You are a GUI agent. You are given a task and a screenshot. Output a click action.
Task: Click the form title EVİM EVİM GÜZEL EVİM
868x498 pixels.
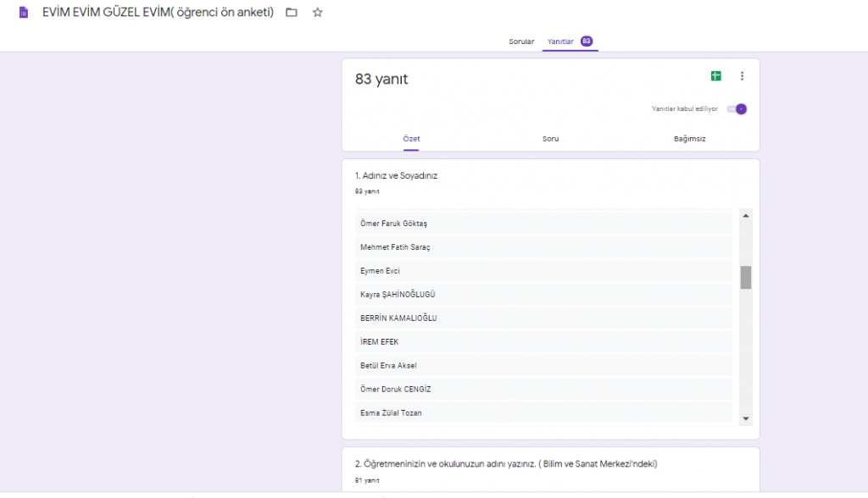click(x=158, y=13)
